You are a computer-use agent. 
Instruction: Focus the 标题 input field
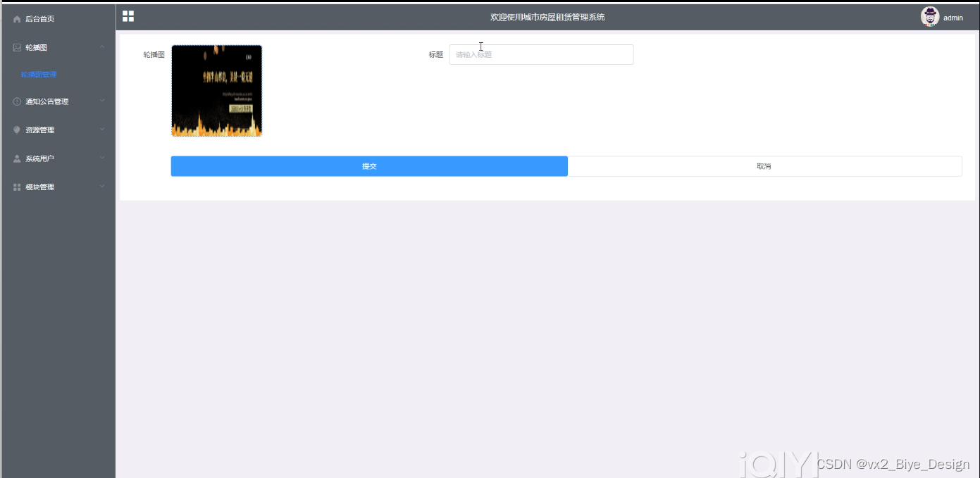point(541,55)
